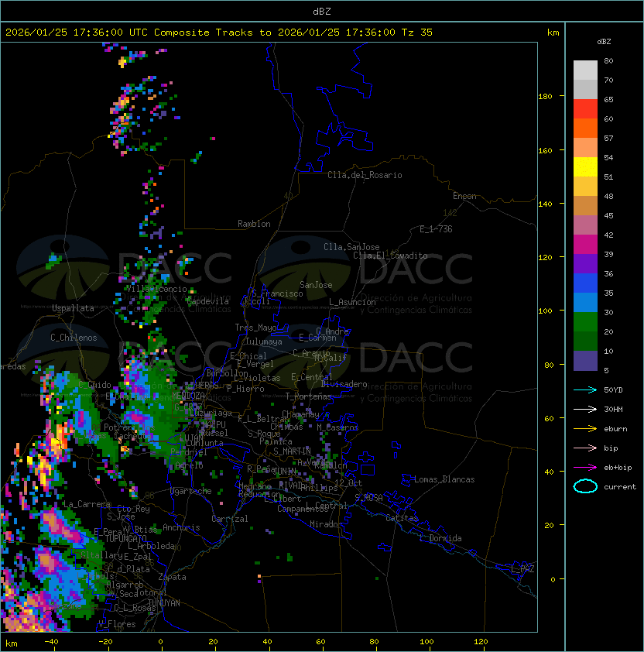
Task: Click the 'V_Flores' map label
Action: pyautogui.click(x=117, y=624)
